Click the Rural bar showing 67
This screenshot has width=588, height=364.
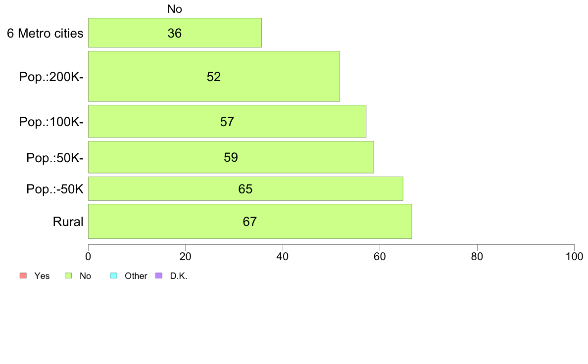click(250, 221)
